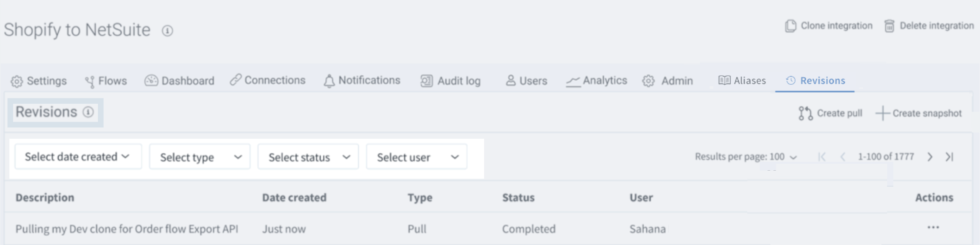Viewport: 980px width, 245px height.
Task: Open the Connections tab
Action: coord(267,80)
